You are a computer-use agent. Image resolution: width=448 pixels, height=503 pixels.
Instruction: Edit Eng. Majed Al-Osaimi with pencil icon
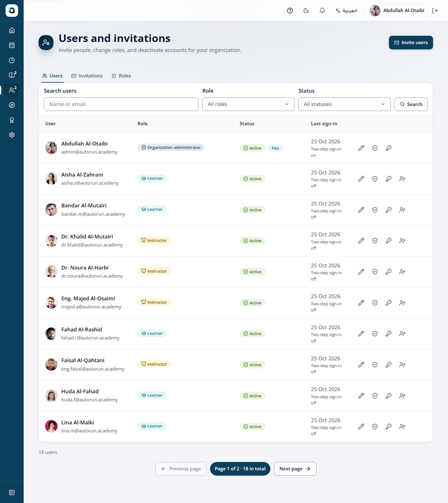pos(361,303)
